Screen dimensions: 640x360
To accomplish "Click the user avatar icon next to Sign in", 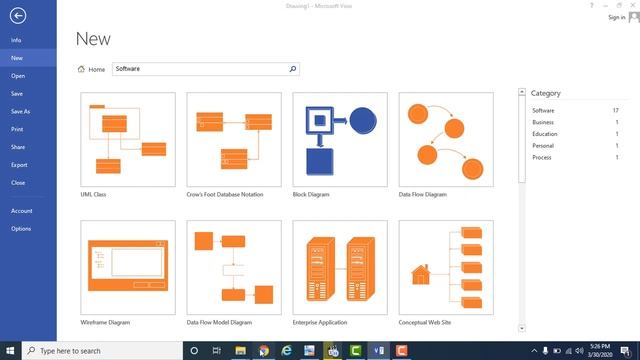I will (x=634, y=17).
